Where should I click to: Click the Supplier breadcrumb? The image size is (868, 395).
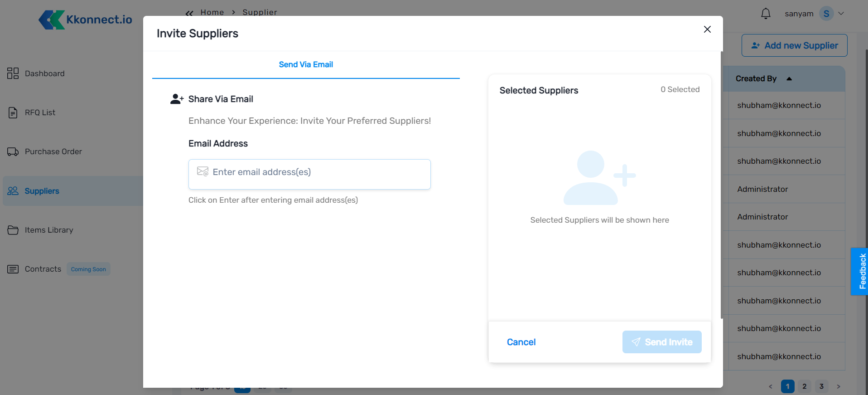260,12
